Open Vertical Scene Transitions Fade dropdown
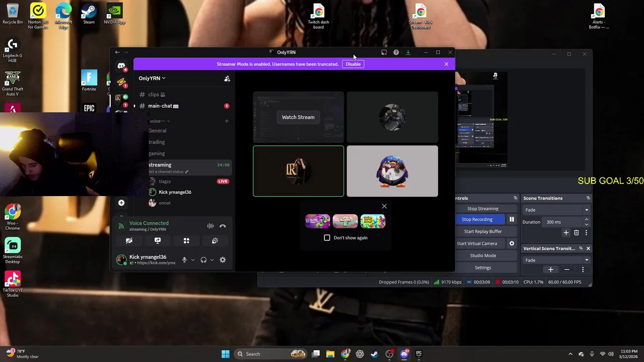The width and height of the screenshot is (644, 362). [556, 260]
